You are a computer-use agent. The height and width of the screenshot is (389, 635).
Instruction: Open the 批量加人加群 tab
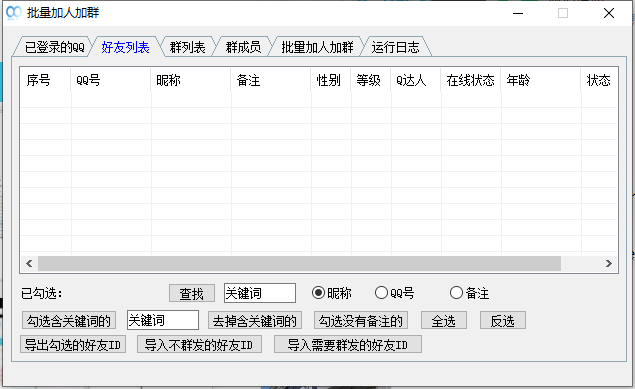pyautogui.click(x=318, y=47)
